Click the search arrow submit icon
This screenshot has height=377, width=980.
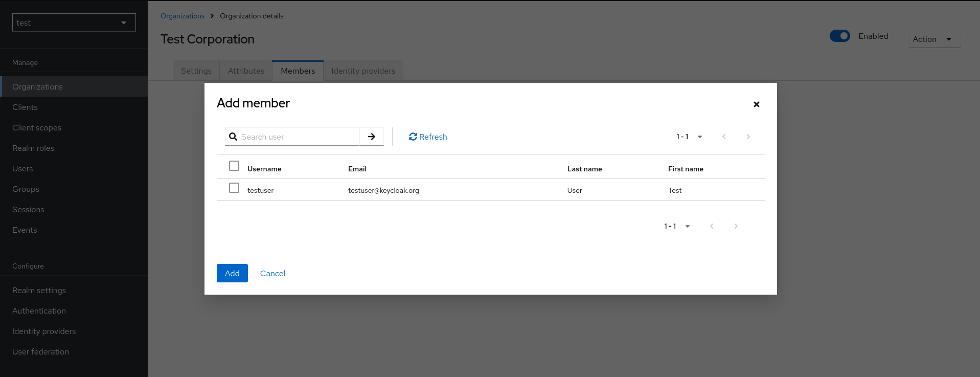click(x=372, y=137)
